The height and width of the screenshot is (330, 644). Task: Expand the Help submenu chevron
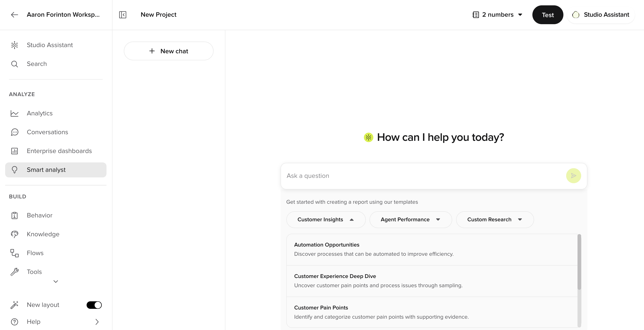(x=97, y=322)
